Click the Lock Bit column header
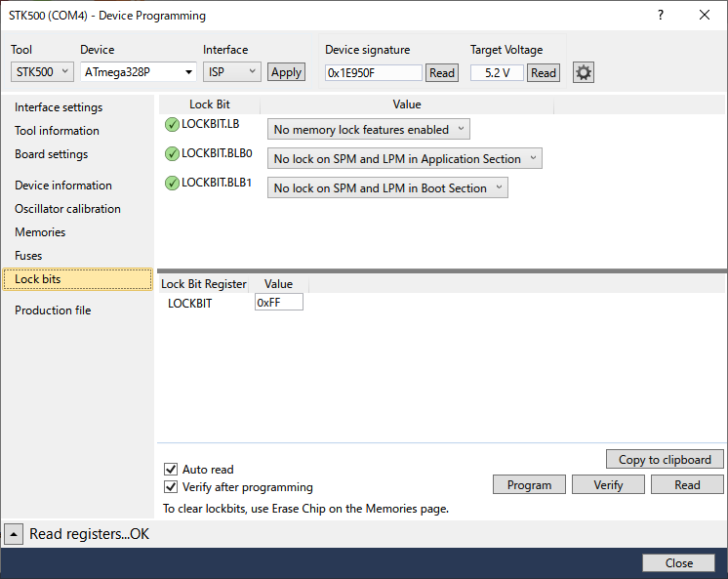 (210, 104)
